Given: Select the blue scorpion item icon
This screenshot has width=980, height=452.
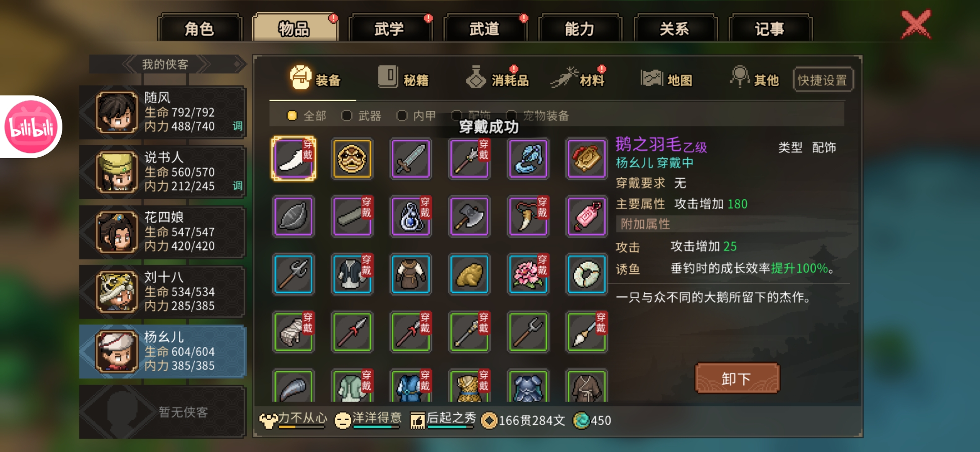Looking at the screenshot, I should 528,159.
